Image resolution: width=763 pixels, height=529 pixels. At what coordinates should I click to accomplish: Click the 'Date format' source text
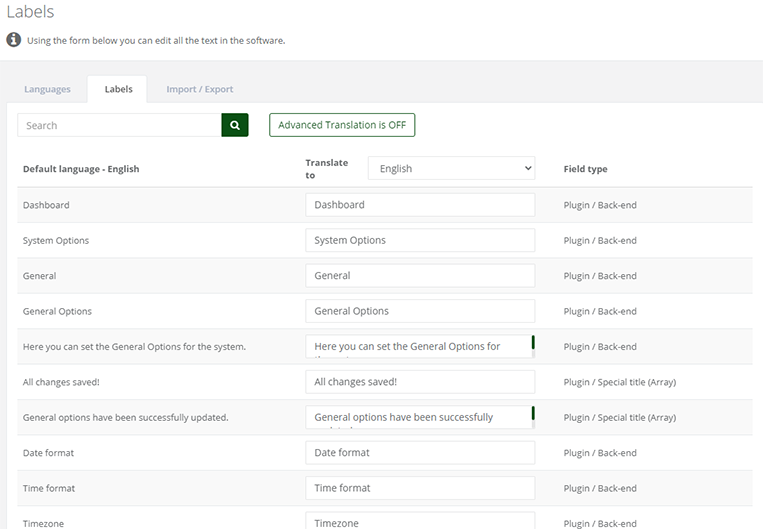pyautogui.click(x=48, y=453)
